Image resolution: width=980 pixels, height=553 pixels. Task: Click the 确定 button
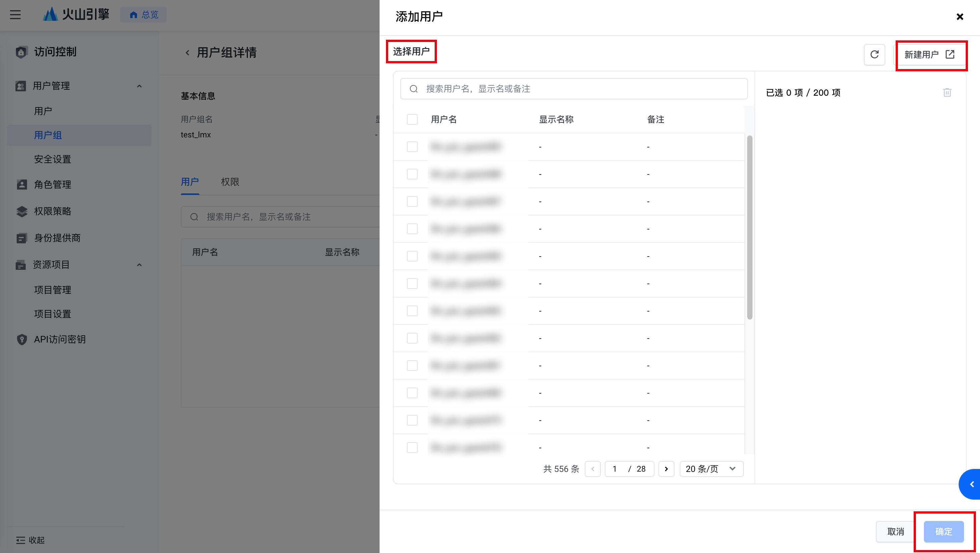pyautogui.click(x=944, y=531)
